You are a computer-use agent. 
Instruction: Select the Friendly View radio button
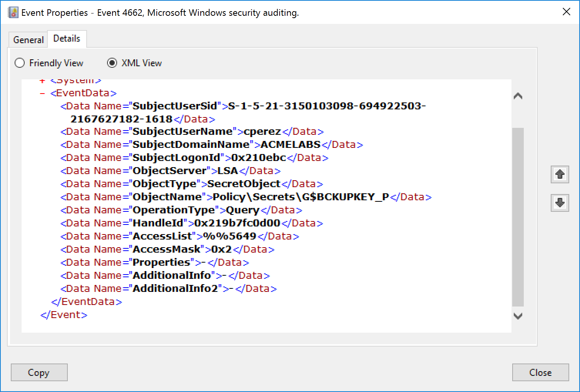[x=20, y=63]
